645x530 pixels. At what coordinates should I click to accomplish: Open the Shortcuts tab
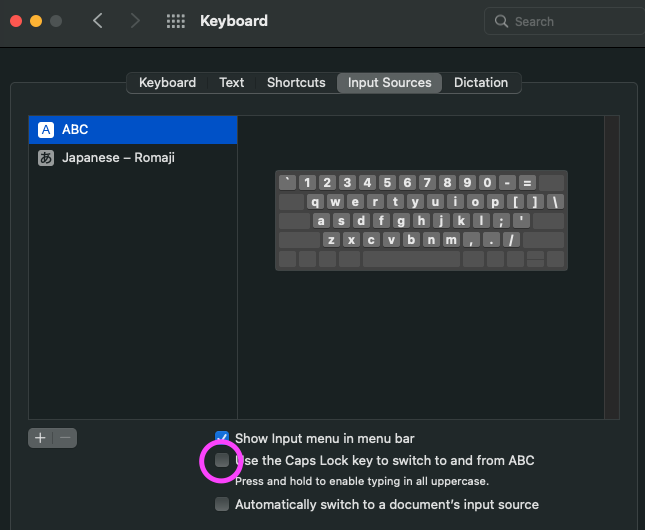pyautogui.click(x=296, y=83)
